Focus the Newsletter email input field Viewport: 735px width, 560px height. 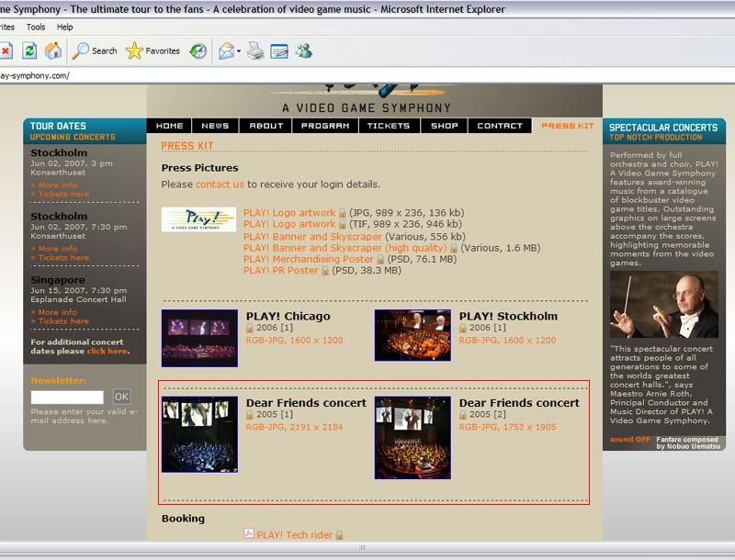click(67, 398)
